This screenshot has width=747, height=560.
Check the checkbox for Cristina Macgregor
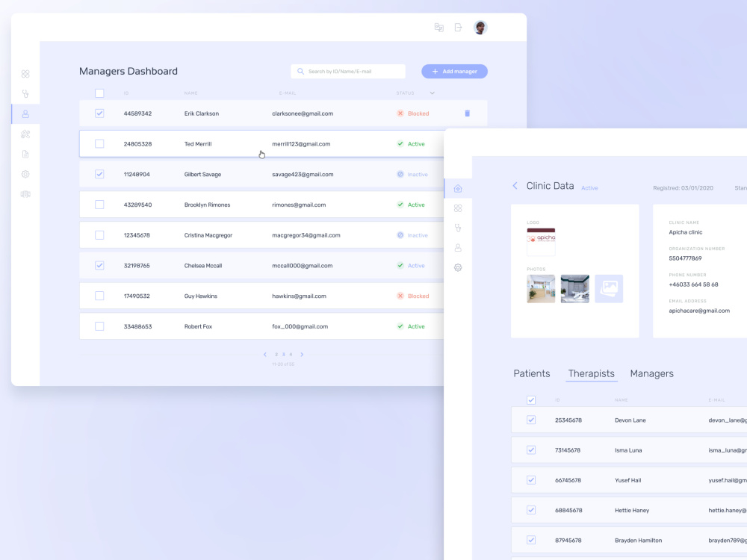pos(99,235)
